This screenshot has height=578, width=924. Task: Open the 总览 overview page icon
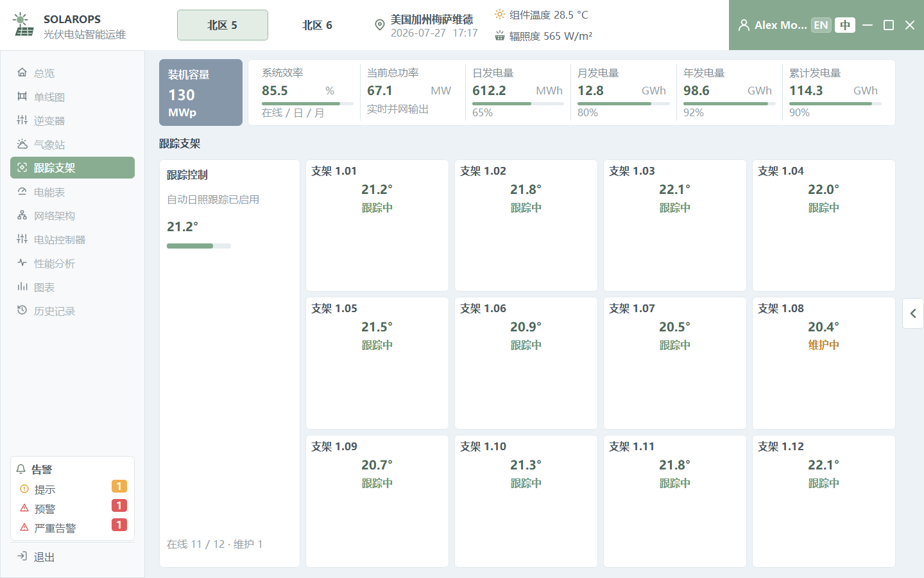tap(22, 73)
